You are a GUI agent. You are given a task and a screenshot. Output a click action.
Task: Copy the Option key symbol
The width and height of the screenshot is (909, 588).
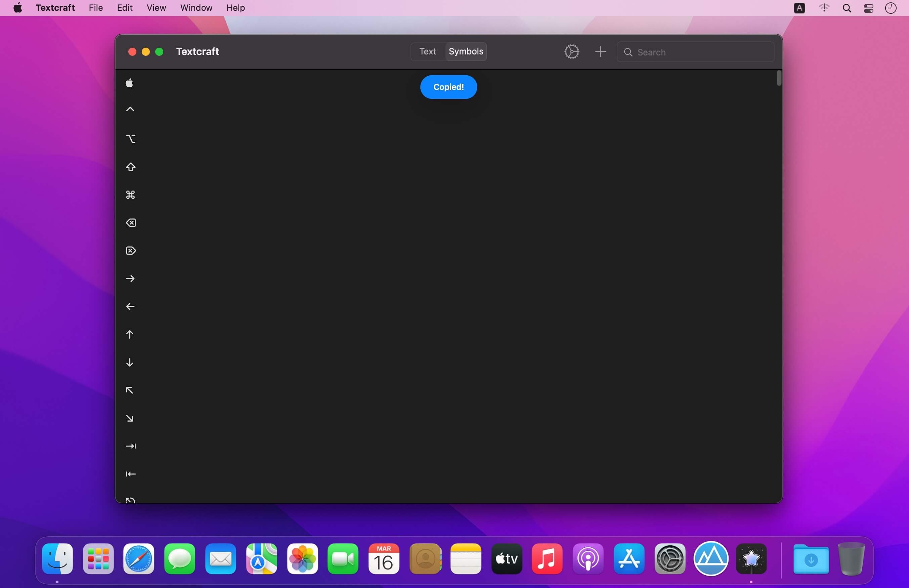(x=131, y=138)
